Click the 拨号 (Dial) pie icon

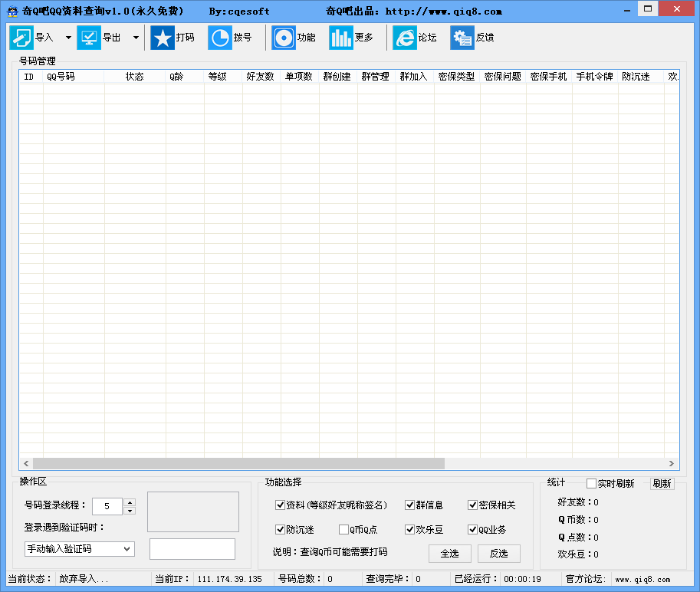pos(220,38)
